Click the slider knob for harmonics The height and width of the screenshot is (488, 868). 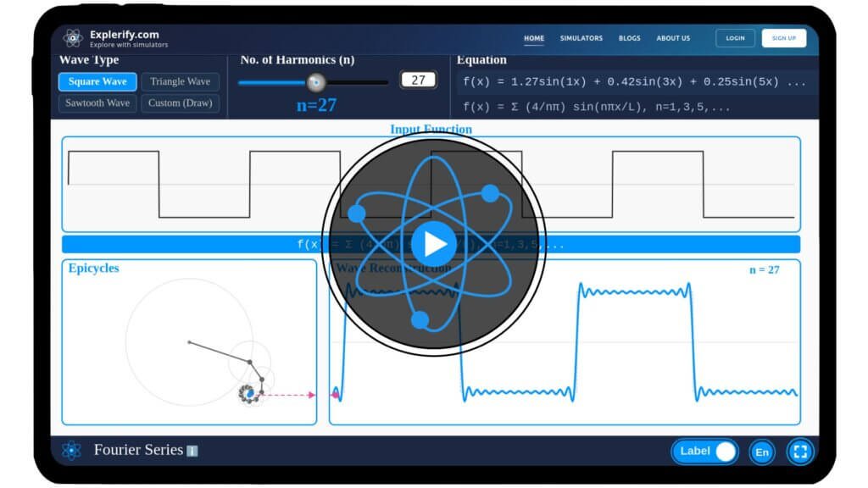(x=317, y=80)
